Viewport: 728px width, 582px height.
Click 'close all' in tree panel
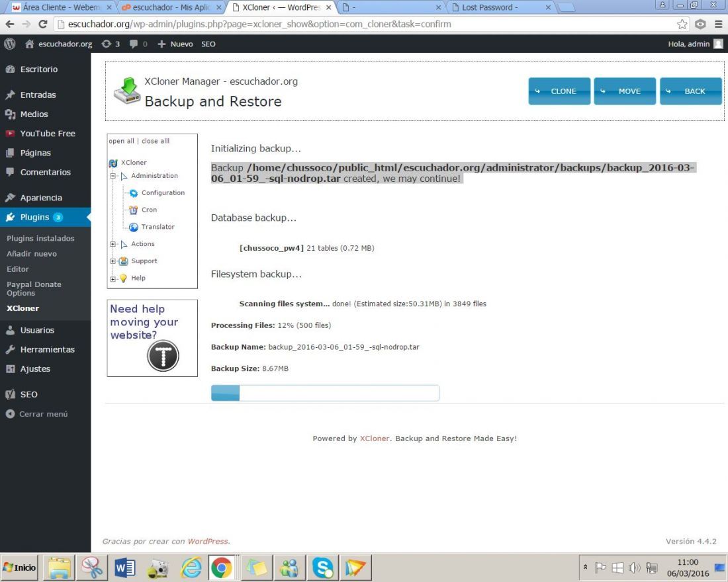[156, 141]
